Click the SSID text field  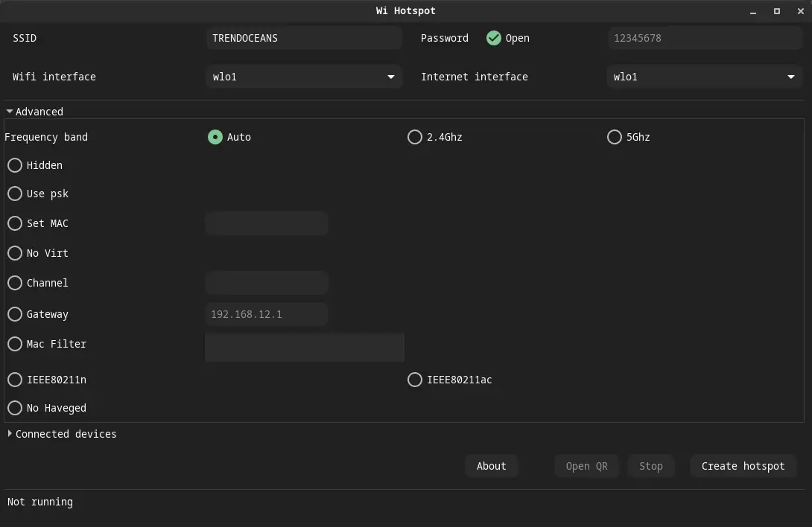[304, 38]
